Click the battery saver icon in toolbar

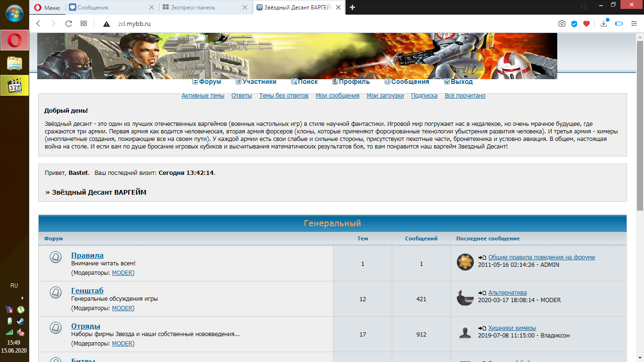click(619, 24)
